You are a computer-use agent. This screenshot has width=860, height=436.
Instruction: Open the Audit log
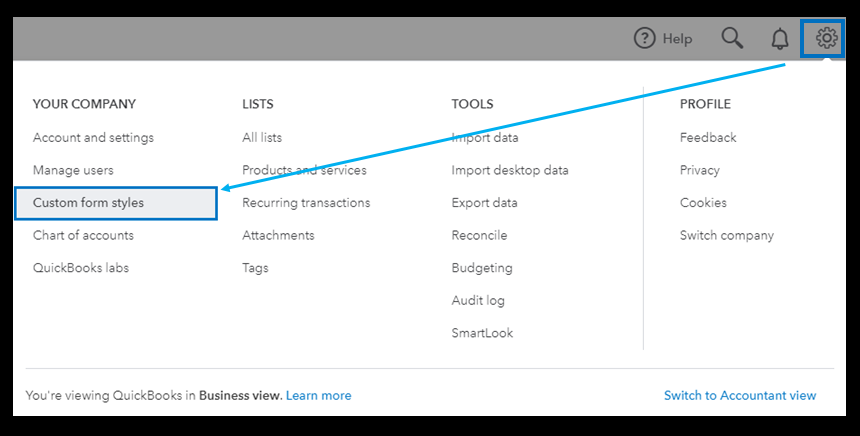tap(478, 301)
